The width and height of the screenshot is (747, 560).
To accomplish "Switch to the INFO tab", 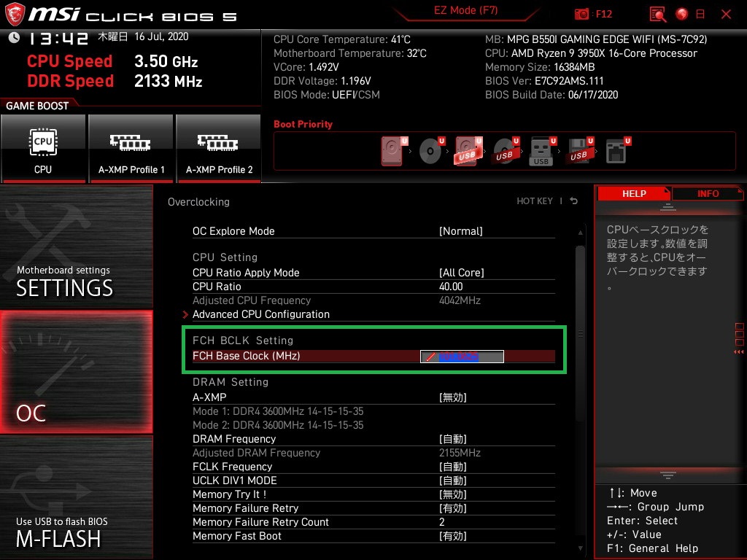I will [708, 193].
